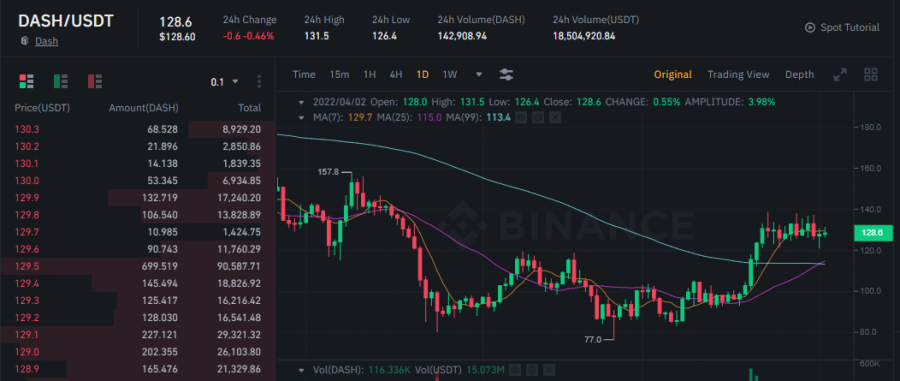The width and height of the screenshot is (900, 381).
Task: Select the 4H interval
Action: click(396, 75)
